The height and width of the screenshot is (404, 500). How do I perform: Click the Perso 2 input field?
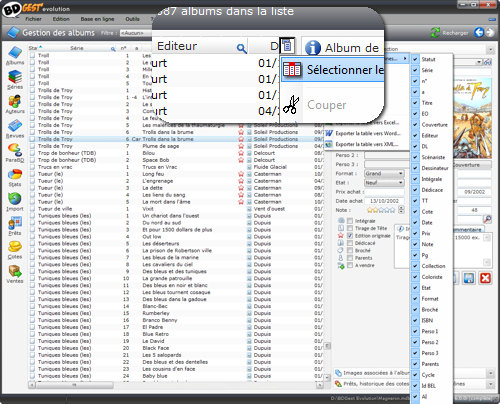[x=387, y=155]
